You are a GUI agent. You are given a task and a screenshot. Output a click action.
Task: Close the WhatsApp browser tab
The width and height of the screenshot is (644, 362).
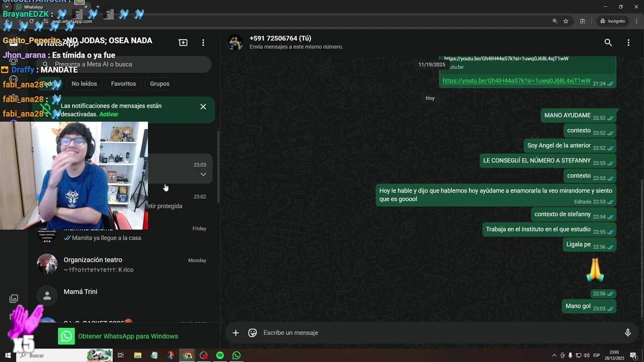click(x=86, y=7)
